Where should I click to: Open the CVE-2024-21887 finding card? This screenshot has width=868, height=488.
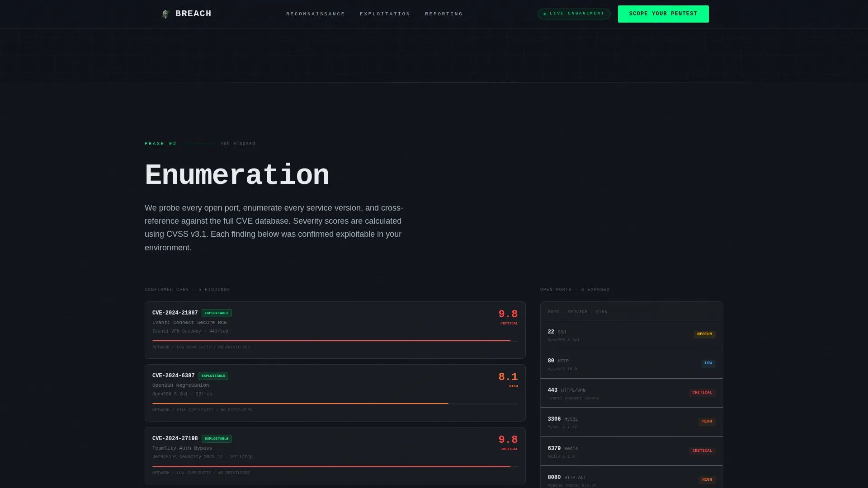335,330
